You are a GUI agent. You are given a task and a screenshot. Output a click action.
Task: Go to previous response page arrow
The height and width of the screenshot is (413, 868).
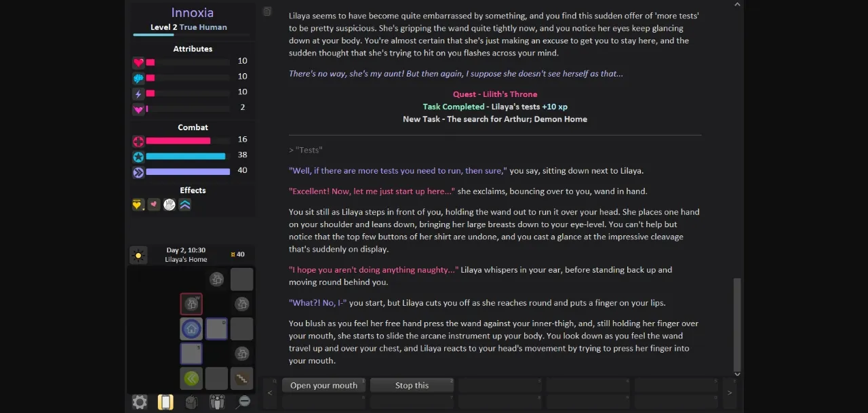[x=270, y=393]
